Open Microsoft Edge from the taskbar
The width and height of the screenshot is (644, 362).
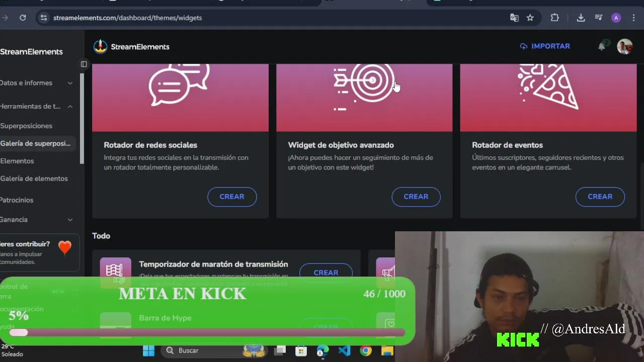click(323, 350)
